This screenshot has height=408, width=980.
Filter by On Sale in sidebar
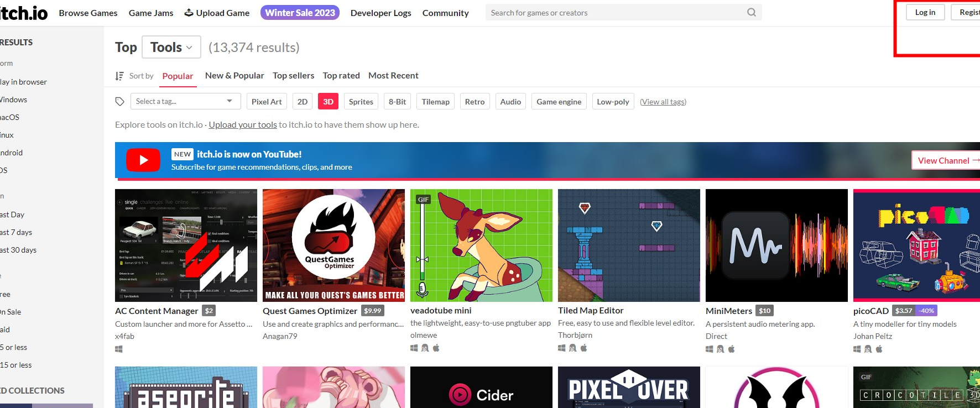tap(11, 312)
